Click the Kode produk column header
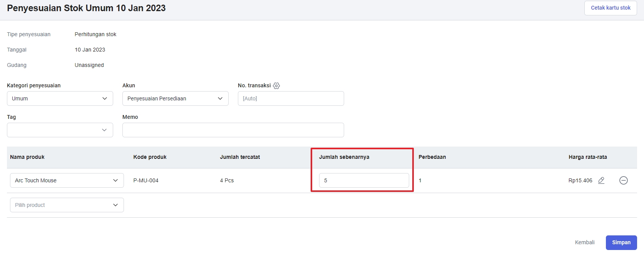Screen dimensions: 644x260 tap(150, 157)
